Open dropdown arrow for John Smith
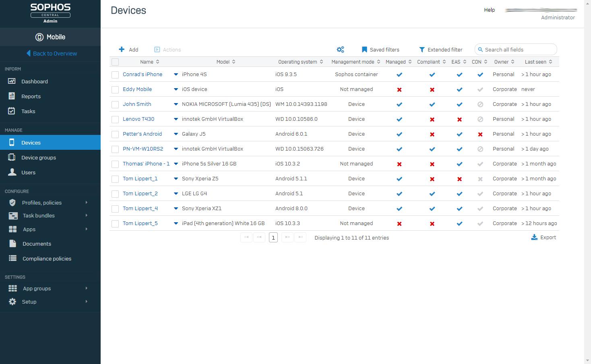The image size is (591, 364). tap(176, 104)
